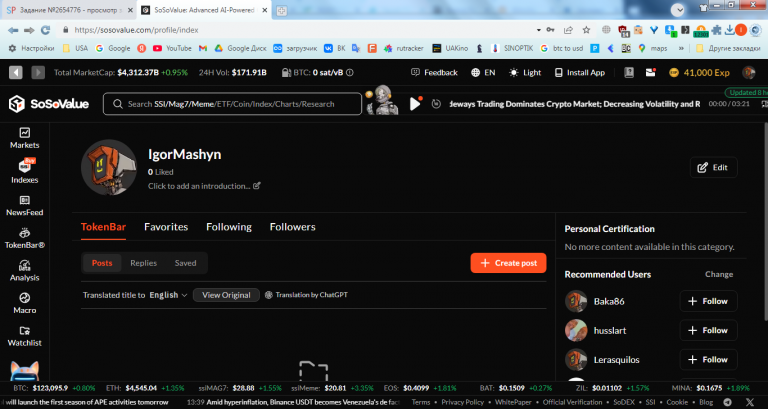This screenshot has height=409, width=768.
Task: Open Macro in the left sidebar
Action: pos(24,304)
